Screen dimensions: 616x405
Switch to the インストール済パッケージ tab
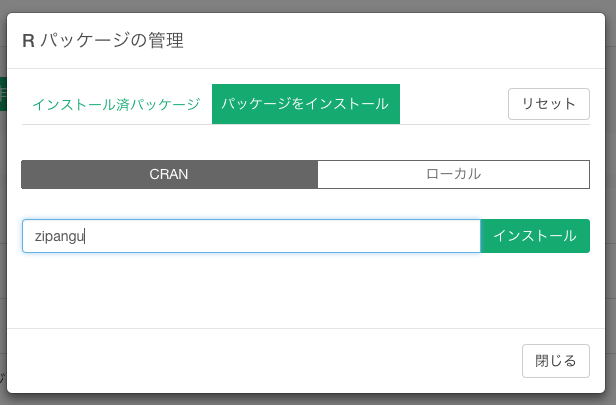point(116,104)
